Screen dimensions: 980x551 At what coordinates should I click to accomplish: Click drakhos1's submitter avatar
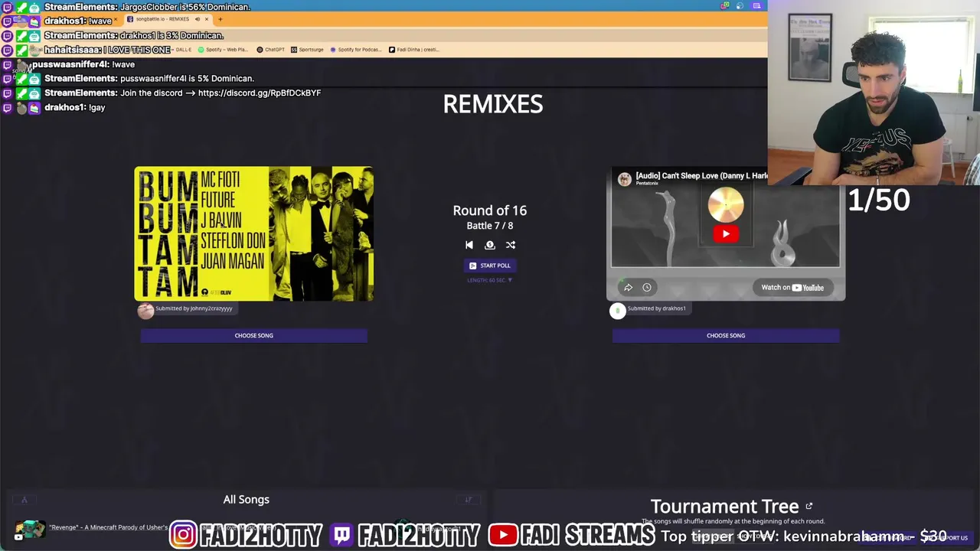(x=618, y=310)
